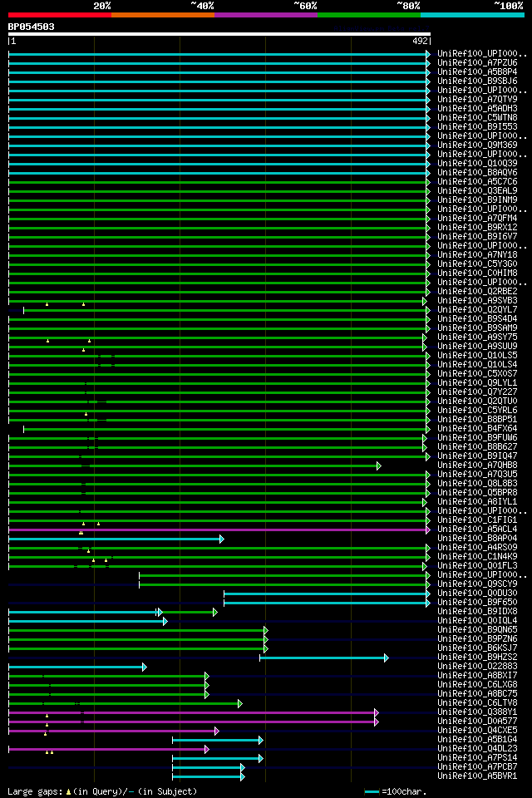
Task: Open hit UniRef100_B9I6V7
Action: pos(477,237)
